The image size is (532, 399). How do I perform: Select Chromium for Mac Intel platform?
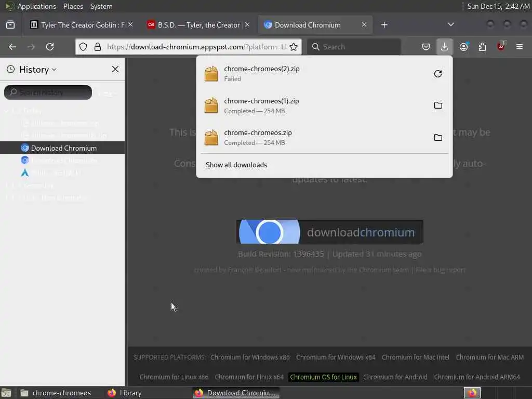click(x=415, y=357)
